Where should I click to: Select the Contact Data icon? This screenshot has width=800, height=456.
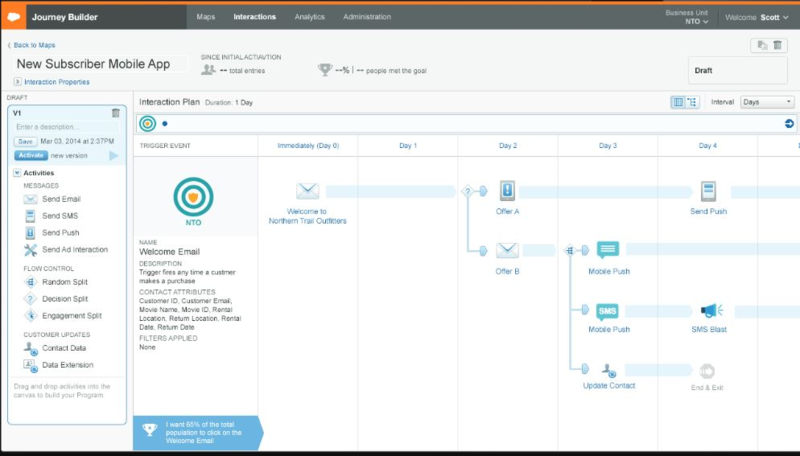[x=31, y=348]
